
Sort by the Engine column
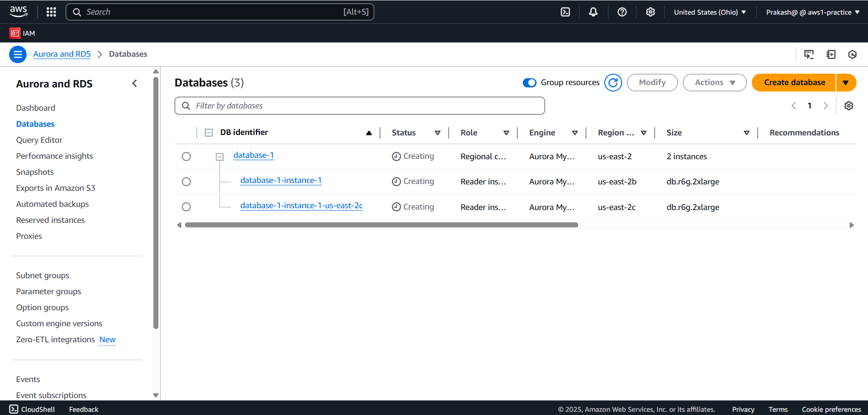pos(575,133)
